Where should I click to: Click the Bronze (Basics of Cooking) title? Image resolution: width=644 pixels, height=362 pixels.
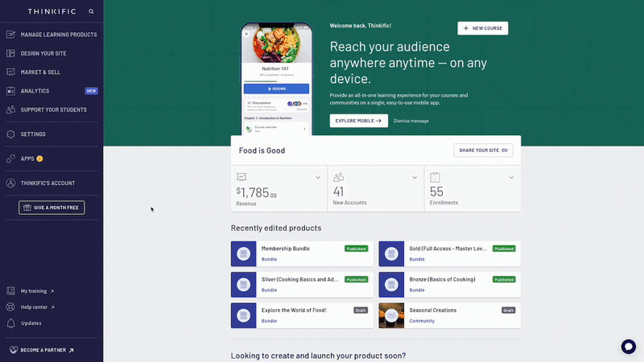click(x=442, y=279)
